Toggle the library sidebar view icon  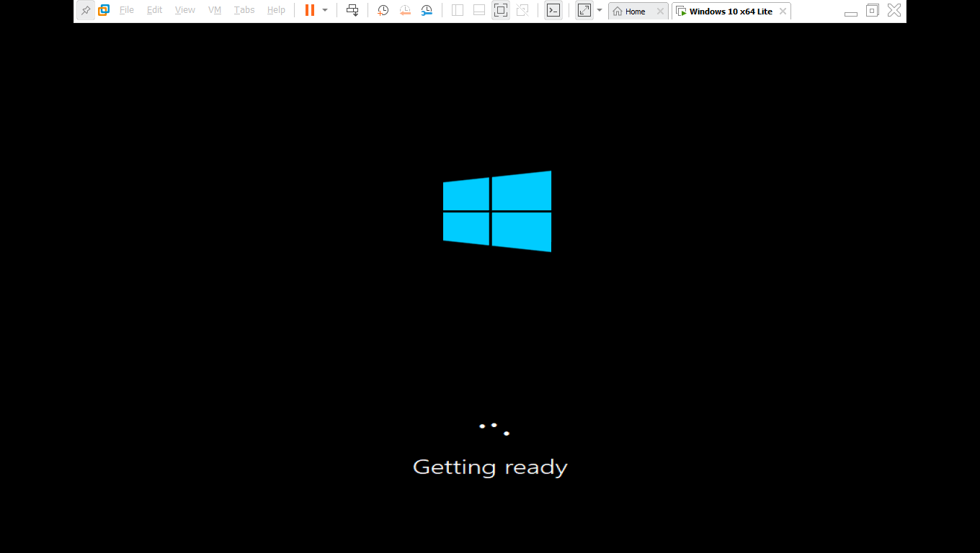458,10
